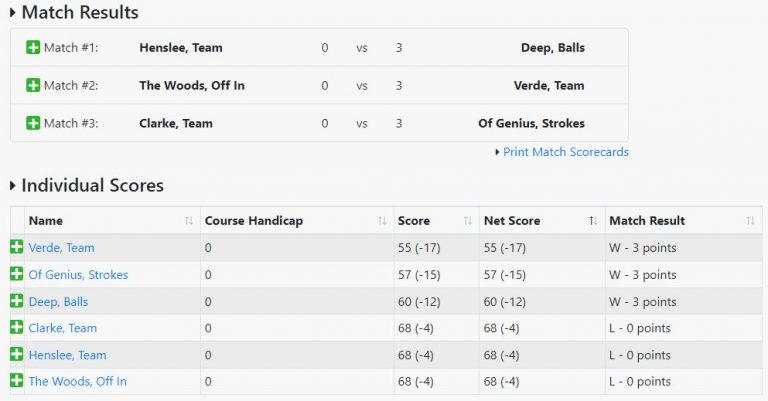
Task: Open Of Genius, Strokes player link
Action: click(x=78, y=275)
